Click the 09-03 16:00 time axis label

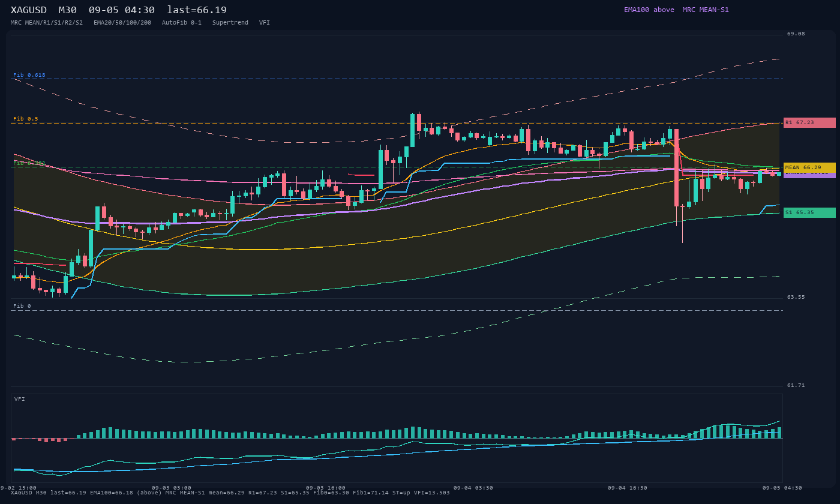tap(326, 488)
